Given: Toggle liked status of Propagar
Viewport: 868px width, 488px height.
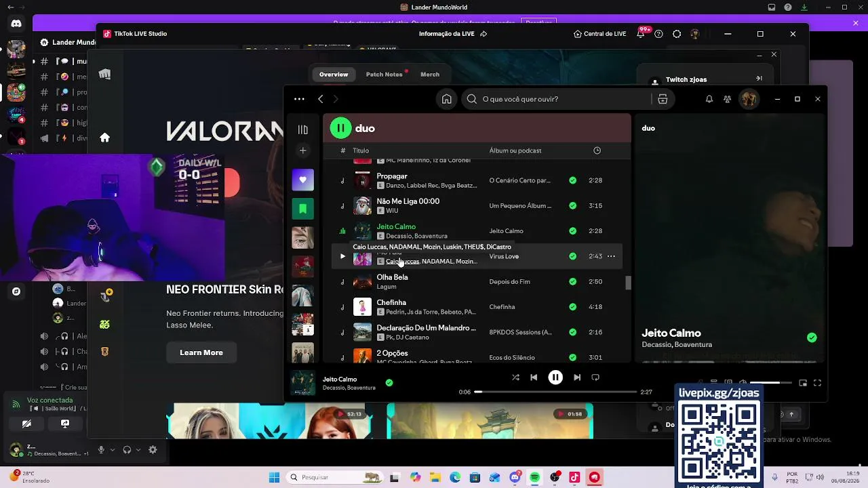Looking at the screenshot, I should click(x=573, y=180).
